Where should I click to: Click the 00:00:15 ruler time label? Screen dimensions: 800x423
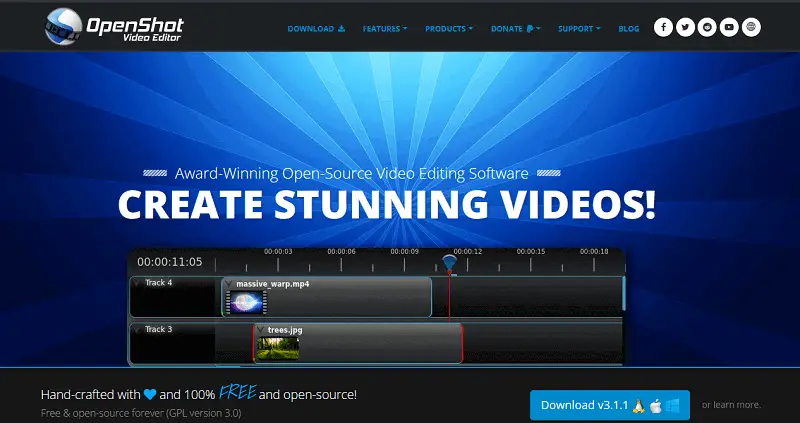coord(531,252)
